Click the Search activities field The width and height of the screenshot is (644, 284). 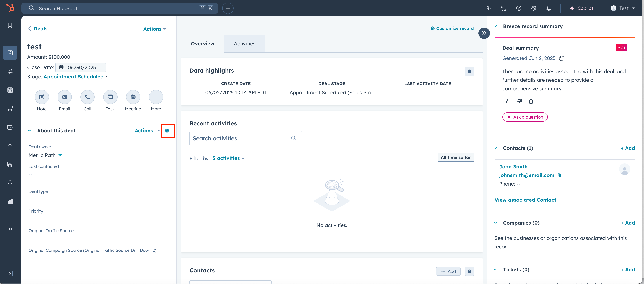(246, 138)
